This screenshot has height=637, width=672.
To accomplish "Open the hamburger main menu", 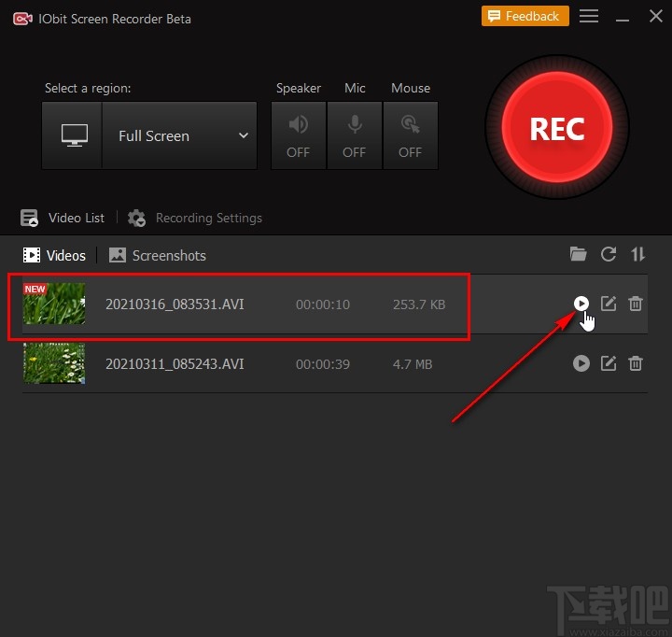I will pyautogui.click(x=589, y=16).
